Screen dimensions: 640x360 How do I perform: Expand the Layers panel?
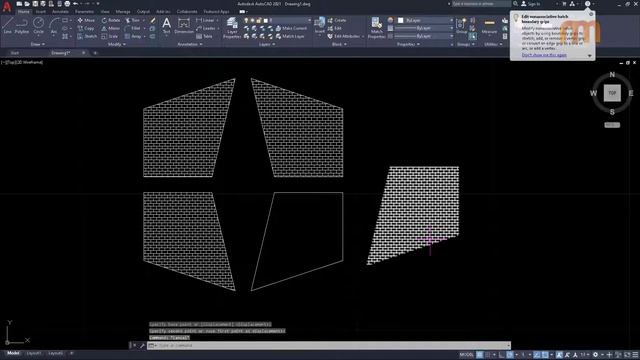(x=267, y=44)
